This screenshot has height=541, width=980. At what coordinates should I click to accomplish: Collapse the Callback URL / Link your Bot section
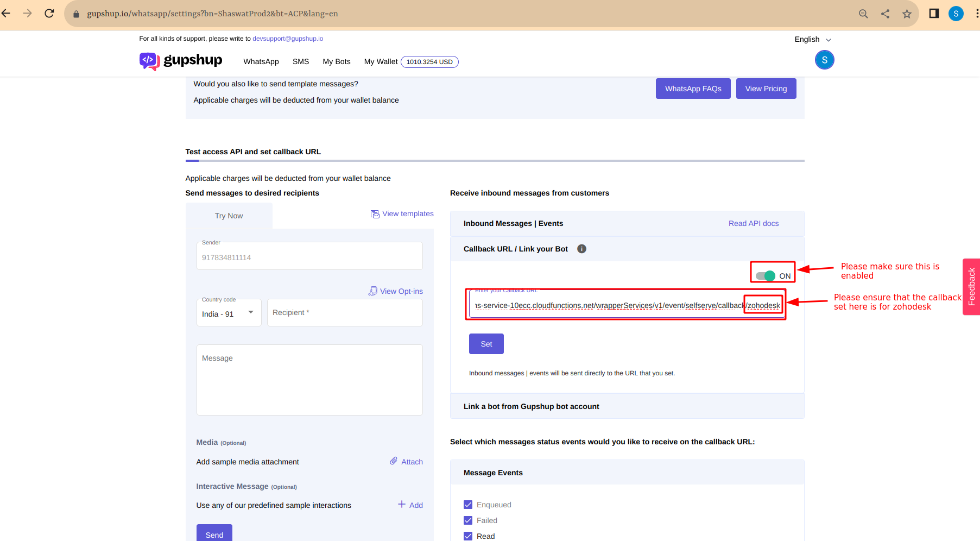[x=627, y=249]
